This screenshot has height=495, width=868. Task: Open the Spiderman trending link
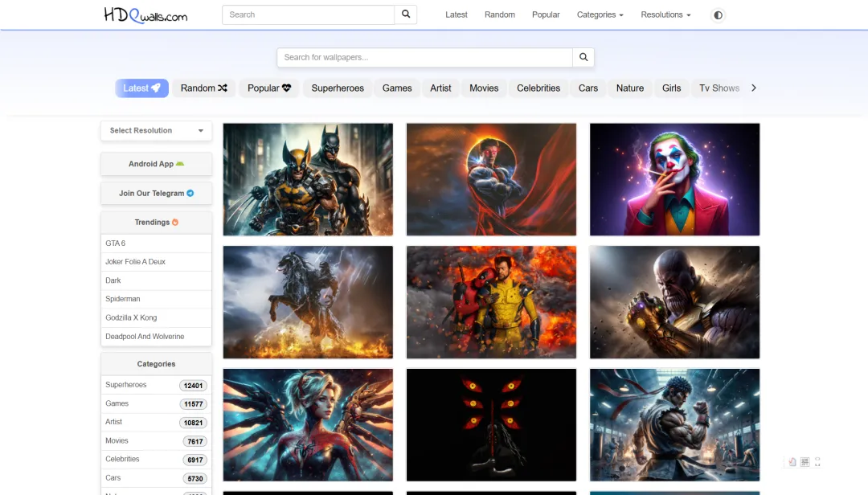[156, 299]
